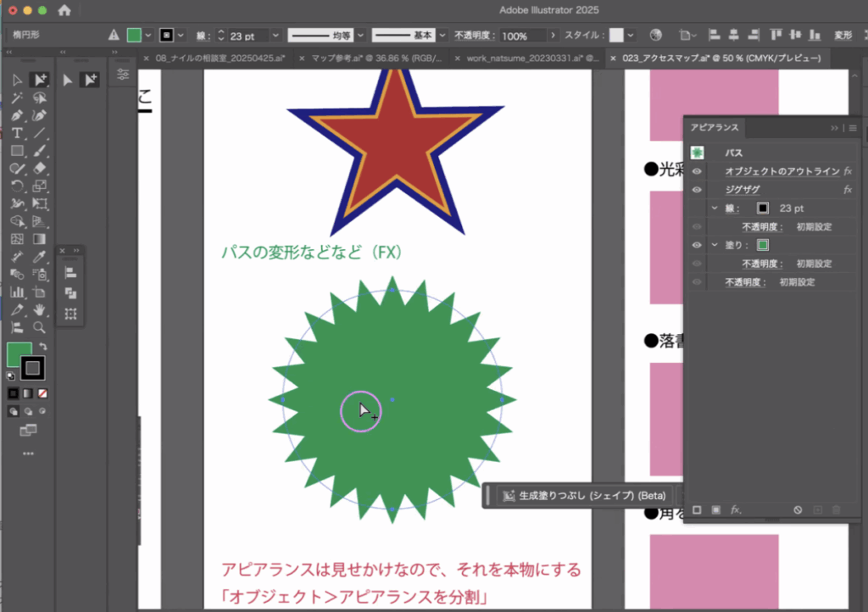Select the Magic Wand tool
Image resolution: width=868 pixels, height=612 pixels.
click(x=17, y=97)
